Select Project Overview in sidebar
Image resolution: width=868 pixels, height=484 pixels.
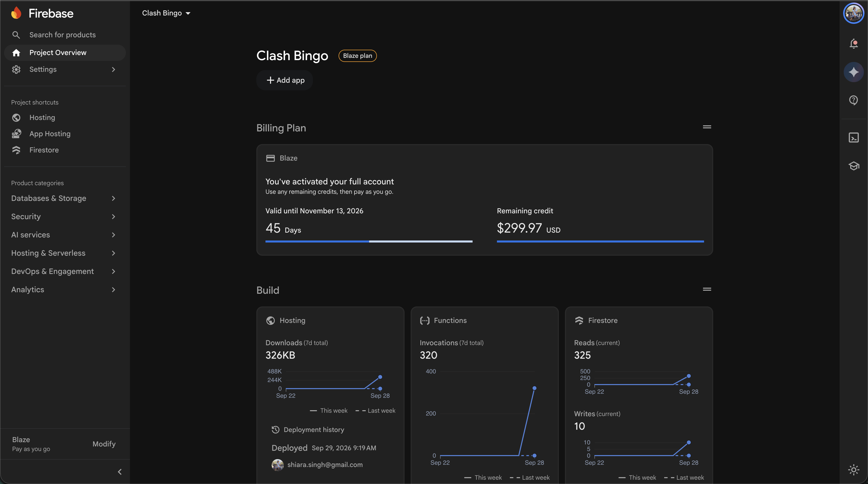click(x=65, y=53)
